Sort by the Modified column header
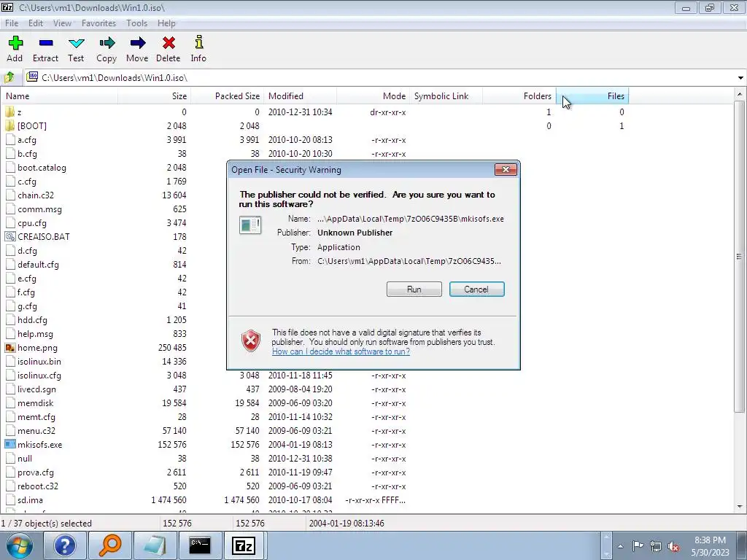 (301, 96)
